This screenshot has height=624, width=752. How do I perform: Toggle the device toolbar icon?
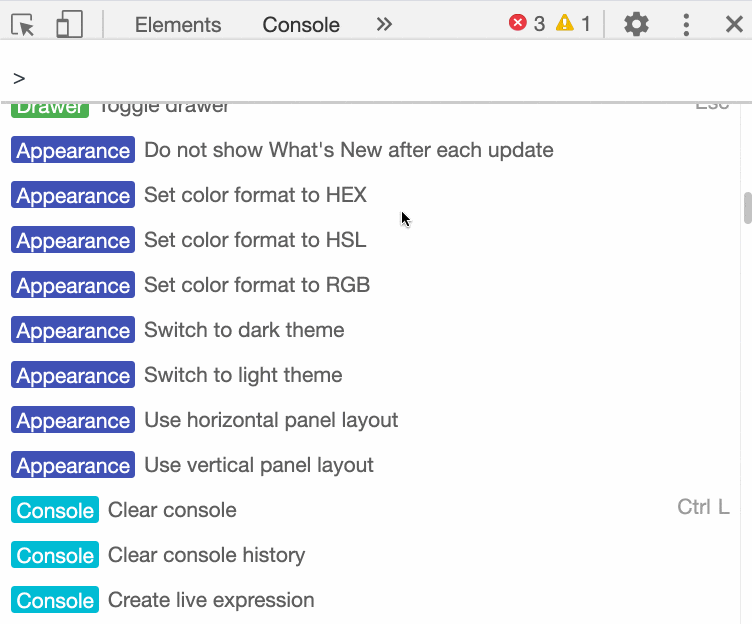pos(68,25)
